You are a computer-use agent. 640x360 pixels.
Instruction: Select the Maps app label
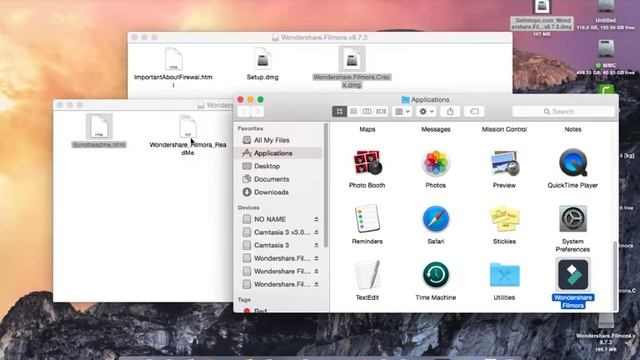(x=367, y=129)
